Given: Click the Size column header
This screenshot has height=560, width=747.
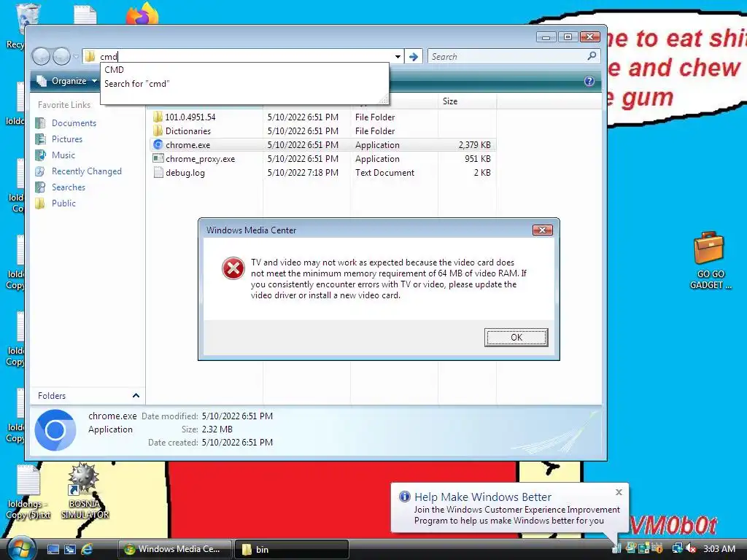Looking at the screenshot, I should point(467,101).
